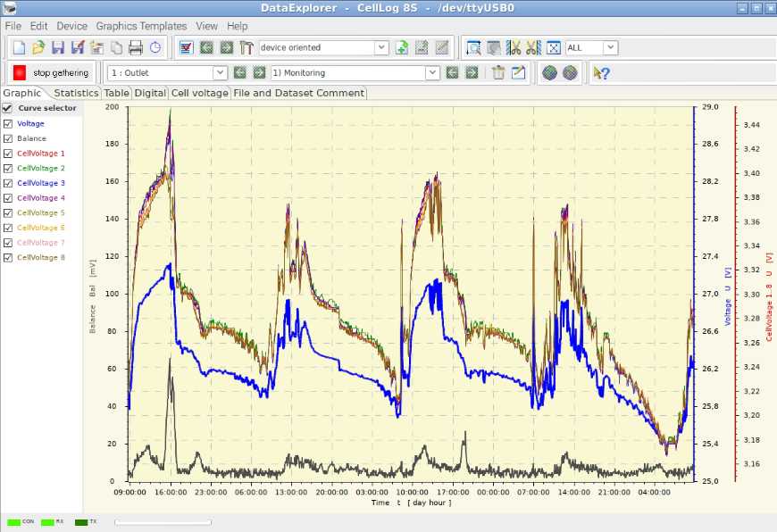Viewport: 777px width, 532px height.
Task: Open the Graphics Templates menu
Action: (x=141, y=26)
